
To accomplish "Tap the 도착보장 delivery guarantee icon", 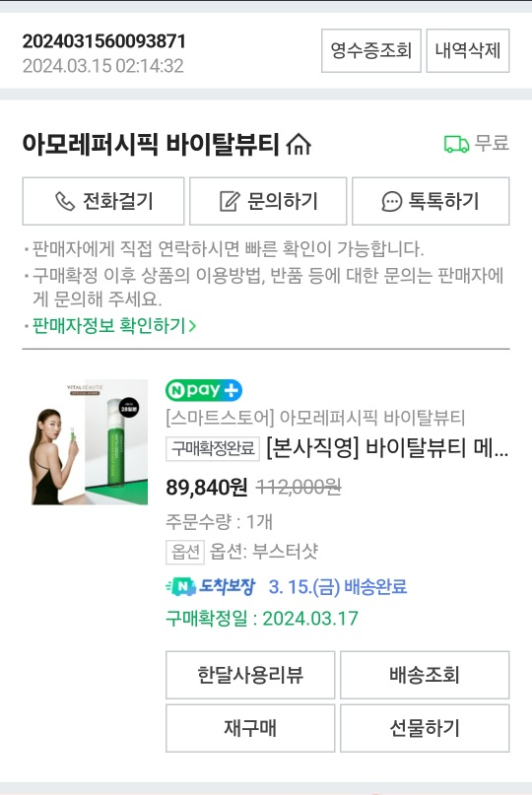I will click(211, 586).
